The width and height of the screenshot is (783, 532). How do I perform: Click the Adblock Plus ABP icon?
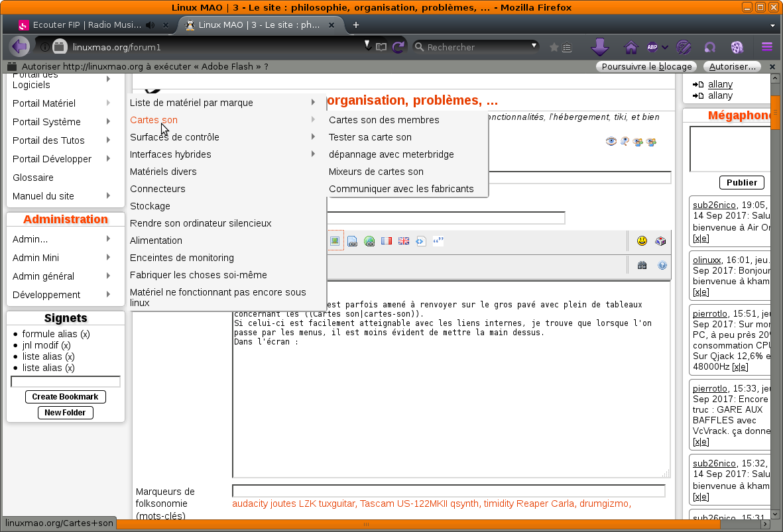pyautogui.click(x=652, y=48)
